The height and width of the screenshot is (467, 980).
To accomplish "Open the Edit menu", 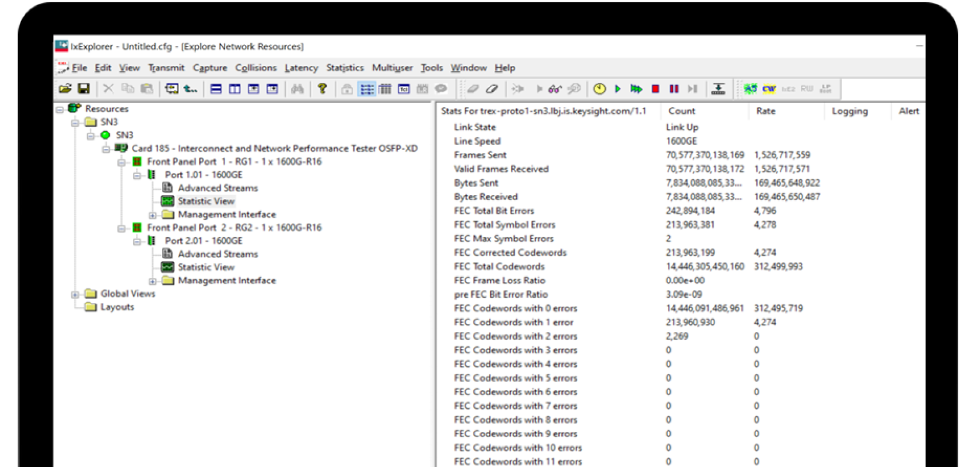I will (103, 68).
